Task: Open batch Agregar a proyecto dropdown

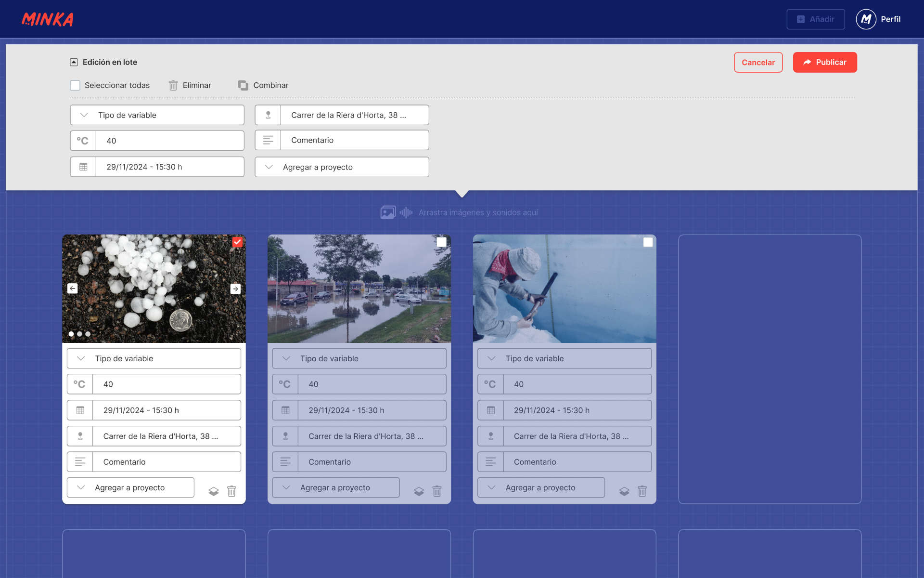Action: click(342, 167)
